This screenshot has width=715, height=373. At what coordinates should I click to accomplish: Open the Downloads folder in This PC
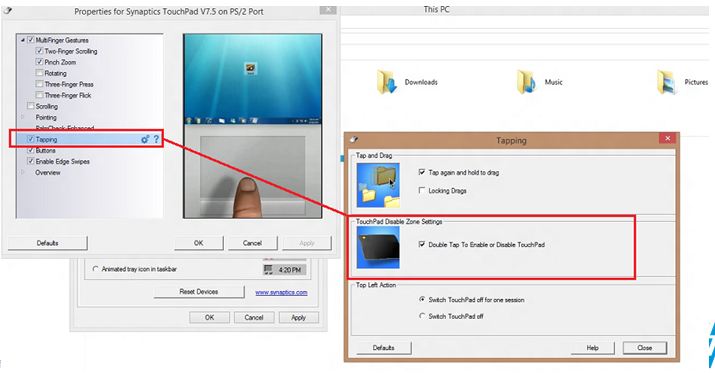[407, 82]
